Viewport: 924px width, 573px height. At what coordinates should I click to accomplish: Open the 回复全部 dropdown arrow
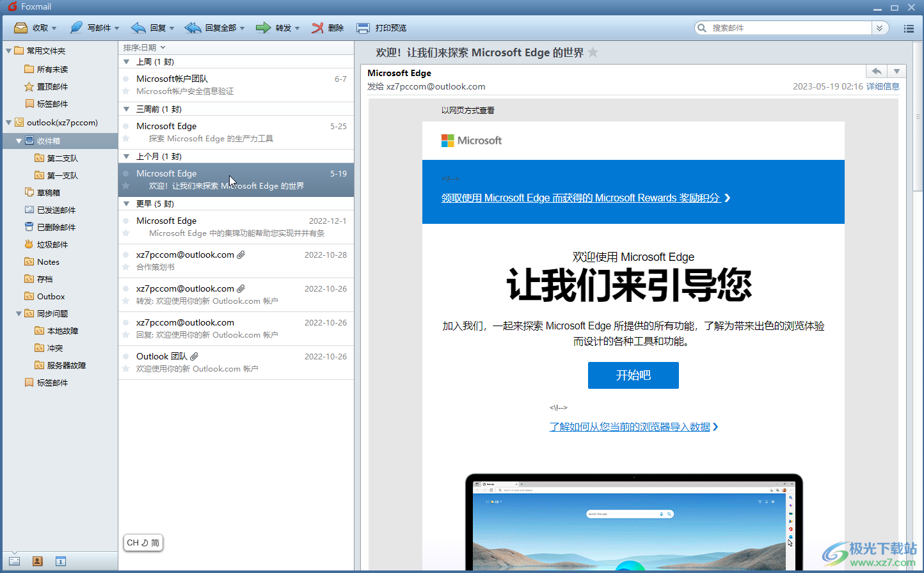pos(242,28)
